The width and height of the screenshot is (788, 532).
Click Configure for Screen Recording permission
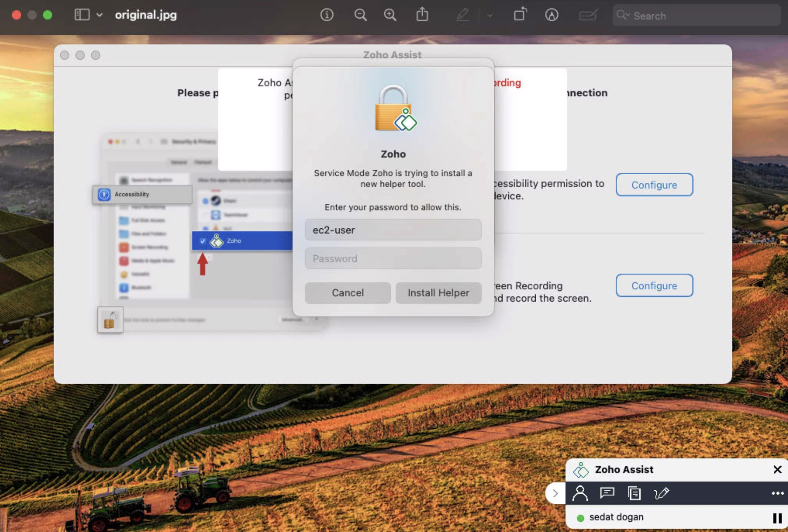(x=654, y=286)
